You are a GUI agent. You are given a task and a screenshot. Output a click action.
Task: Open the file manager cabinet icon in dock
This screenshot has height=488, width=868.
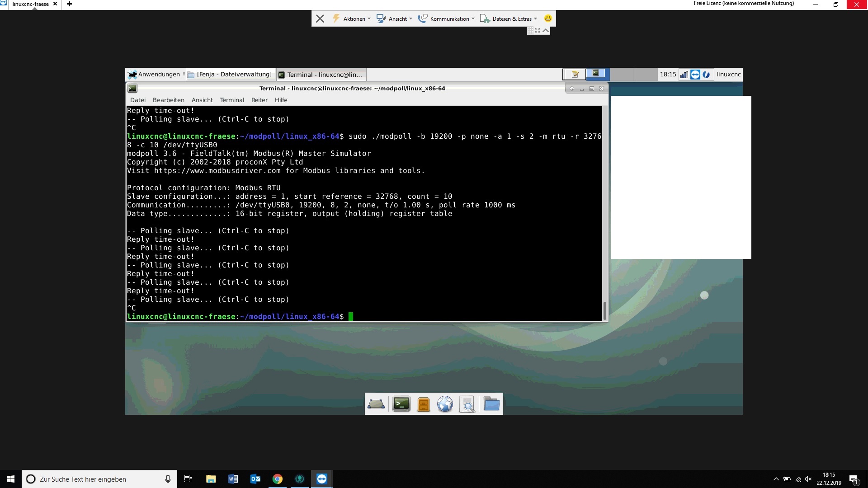(x=424, y=404)
